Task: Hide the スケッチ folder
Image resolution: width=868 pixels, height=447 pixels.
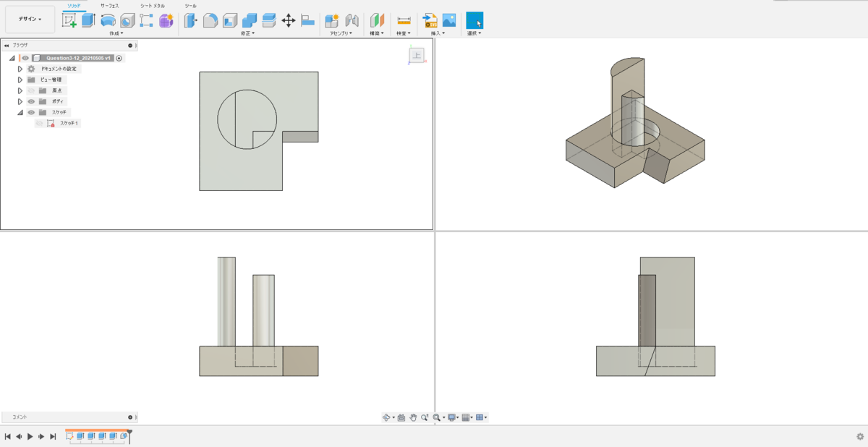Action: [x=31, y=112]
